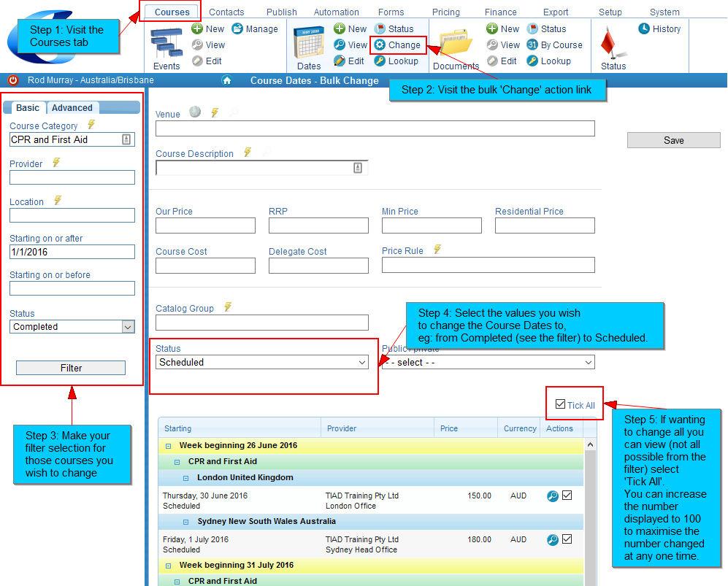Click New in the Dates group
This screenshot has width=728, height=586.
(x=350, y=28)
